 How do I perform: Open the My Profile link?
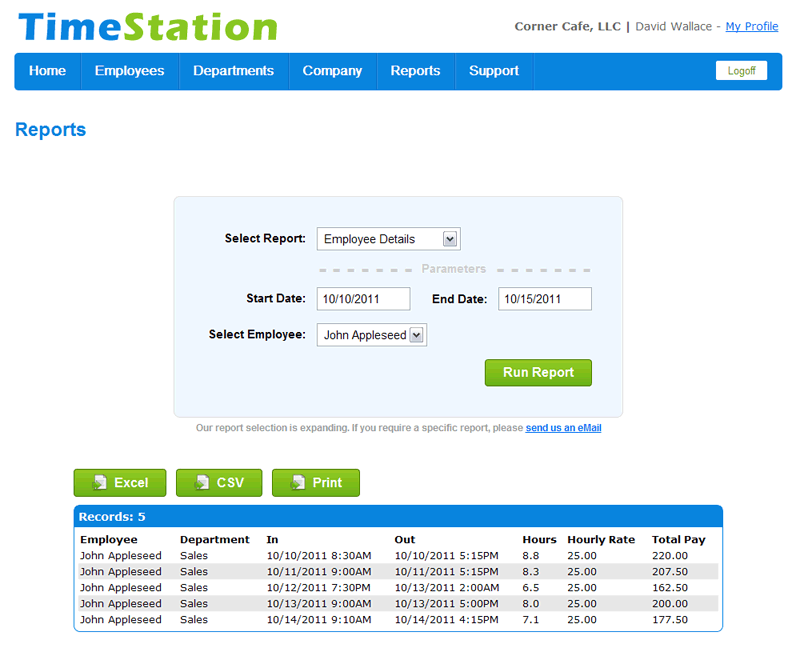pos(752,27)
